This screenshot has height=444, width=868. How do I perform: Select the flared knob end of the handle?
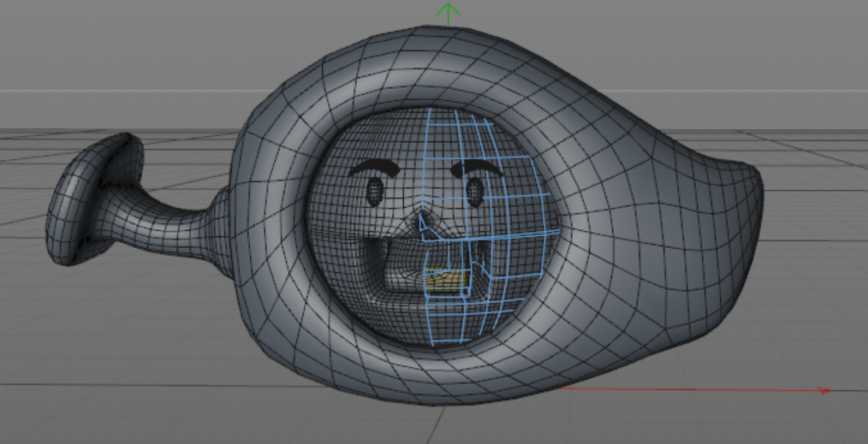point(94,199)
